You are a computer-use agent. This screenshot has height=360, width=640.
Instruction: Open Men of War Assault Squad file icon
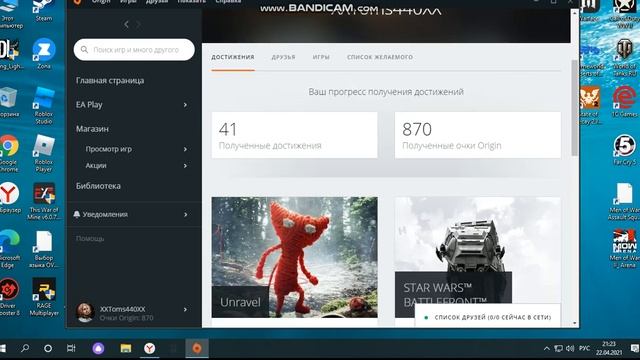pos(624,201)
